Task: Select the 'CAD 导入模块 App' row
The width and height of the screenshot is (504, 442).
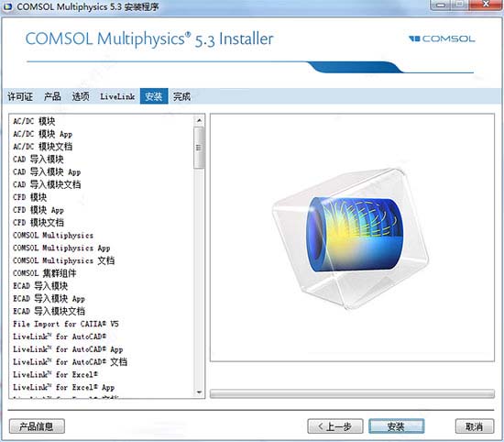Action: [102, 172]
